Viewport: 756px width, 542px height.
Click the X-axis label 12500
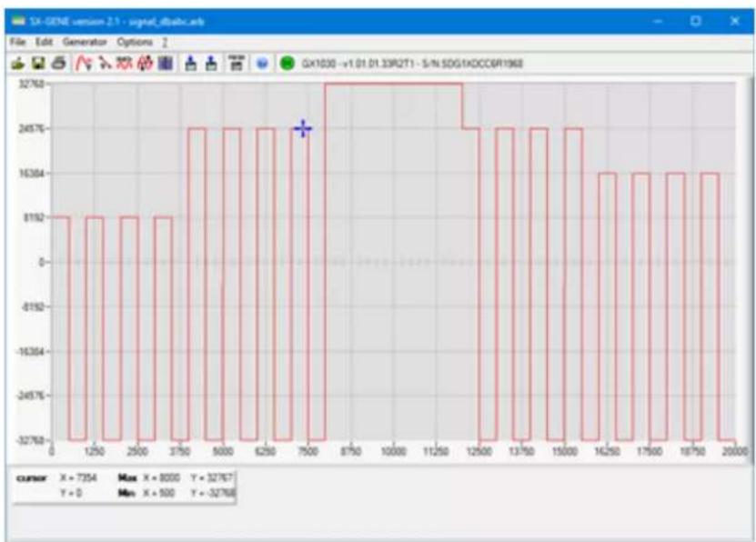479,451
